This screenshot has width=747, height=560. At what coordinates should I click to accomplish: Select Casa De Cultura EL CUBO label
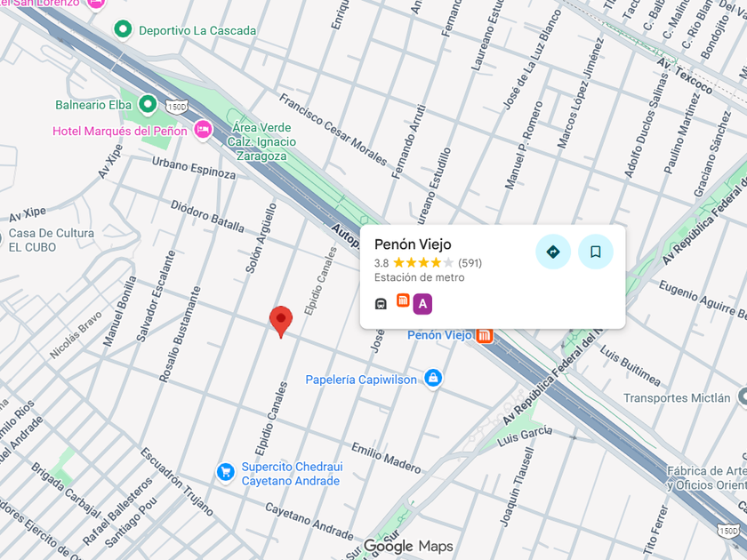point(52,240)
